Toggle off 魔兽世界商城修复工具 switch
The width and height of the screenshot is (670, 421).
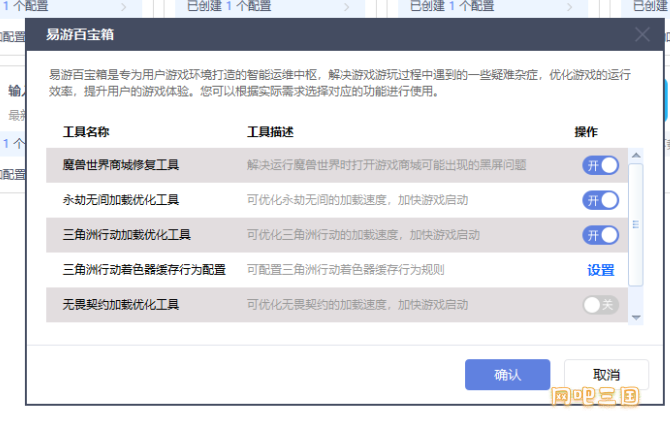[600, 165]
